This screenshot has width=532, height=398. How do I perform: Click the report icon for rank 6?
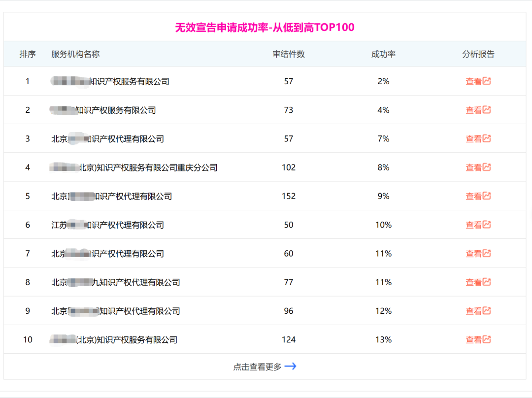[487, 225]
